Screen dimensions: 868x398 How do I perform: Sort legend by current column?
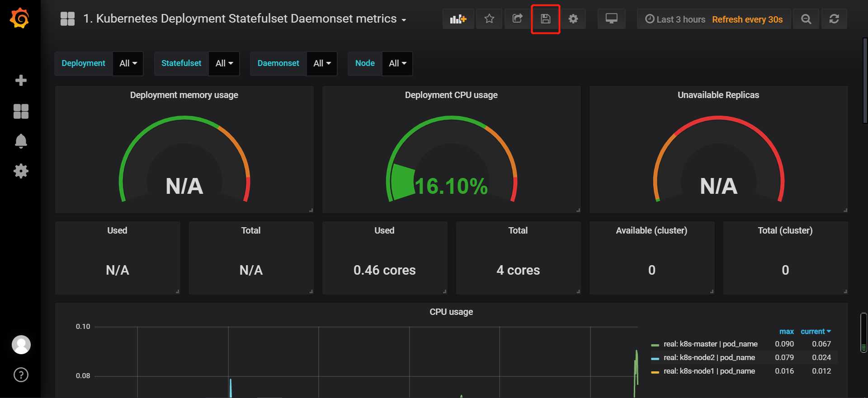pyautogui.click(x=816, y=332)
